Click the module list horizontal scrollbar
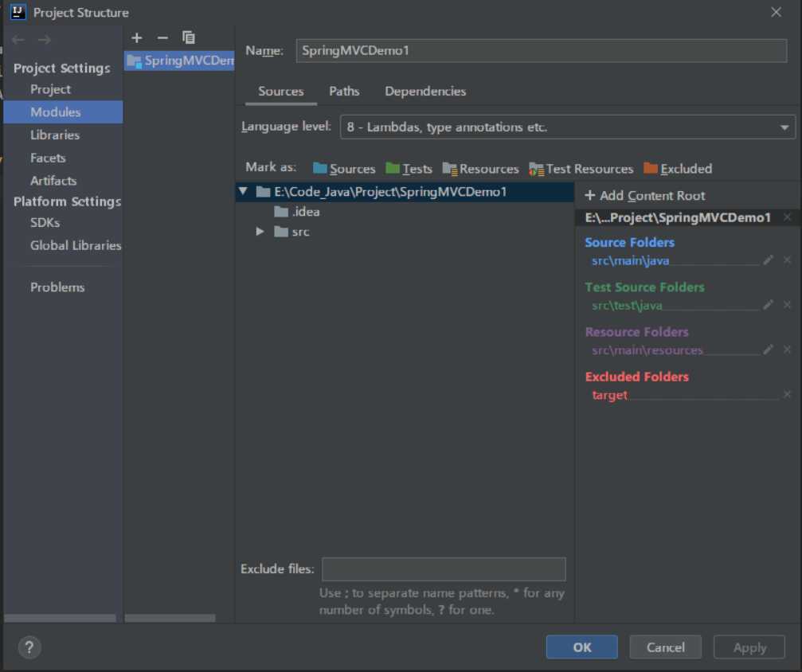 click(170, 619)
